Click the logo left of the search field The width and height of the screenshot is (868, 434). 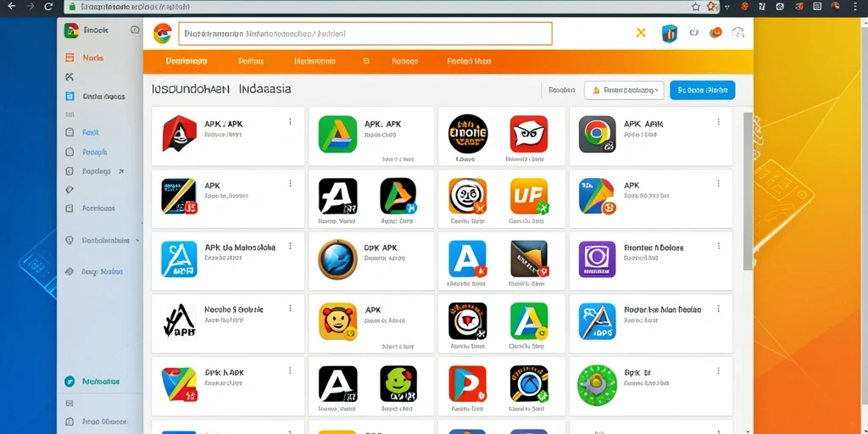pos(162,33)
